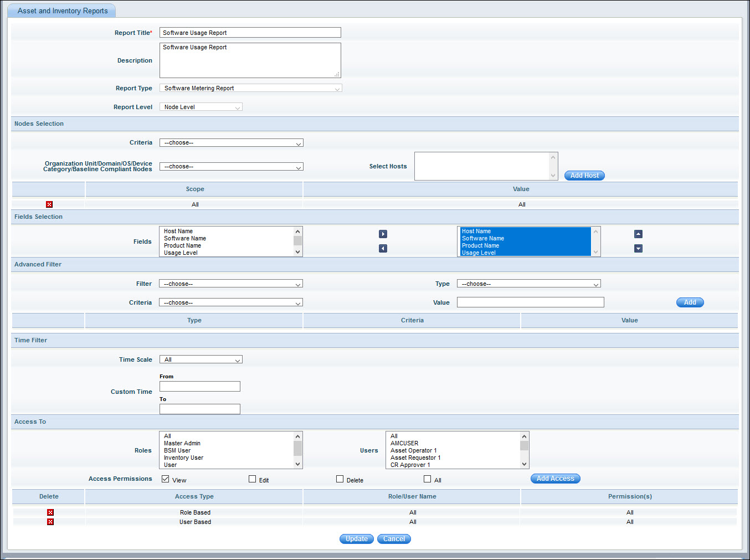Click the Custom Time From input field
750x560 pixels.
(x=199, y=386)
